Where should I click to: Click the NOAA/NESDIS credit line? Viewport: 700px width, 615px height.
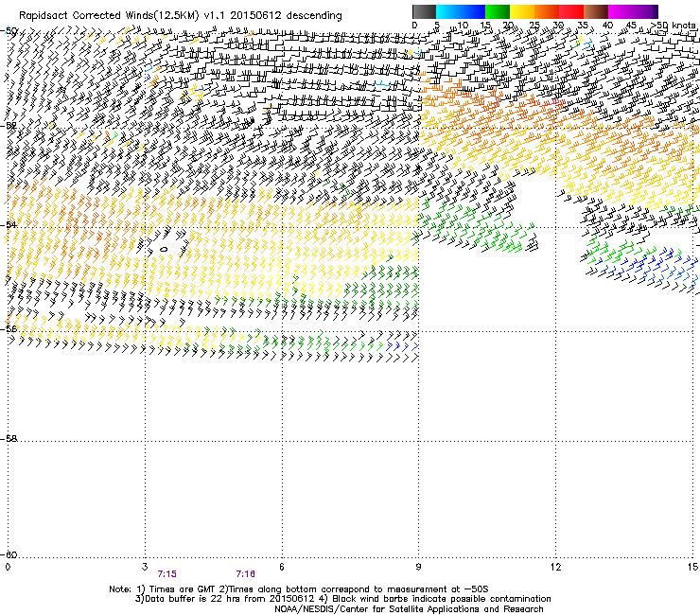pos(409,609)
